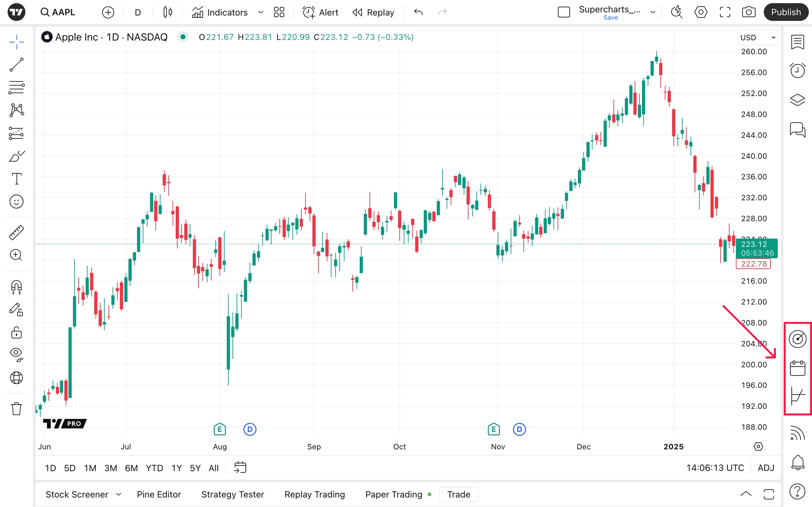Toggle Magnet mode for drawings

click(16, 288)
